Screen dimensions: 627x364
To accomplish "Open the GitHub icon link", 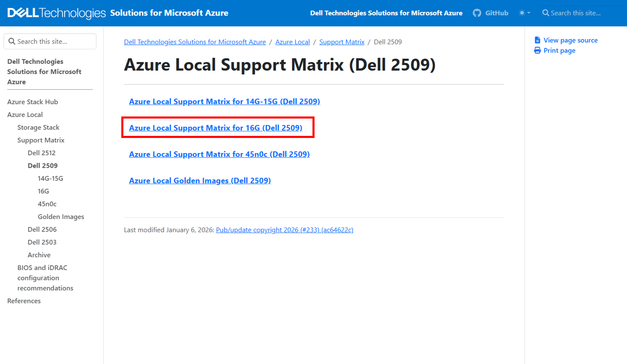I will tap(477, 13).
